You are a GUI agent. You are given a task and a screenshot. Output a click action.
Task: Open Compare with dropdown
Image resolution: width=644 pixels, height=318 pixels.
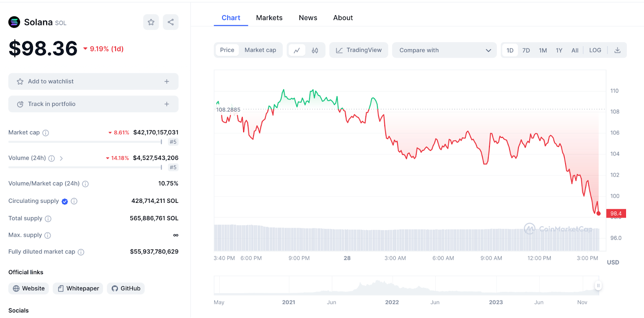pyautogui.click(x=445, y=50)
